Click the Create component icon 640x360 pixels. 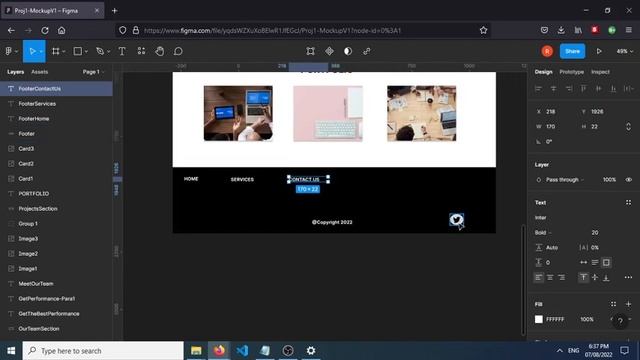(x=329, y=51)
